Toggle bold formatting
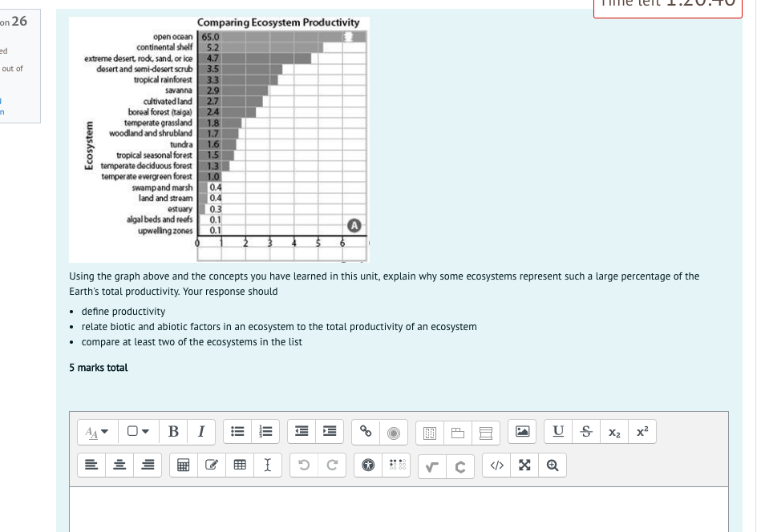Screen dimensions: 757x532 [x=173, y=431]
